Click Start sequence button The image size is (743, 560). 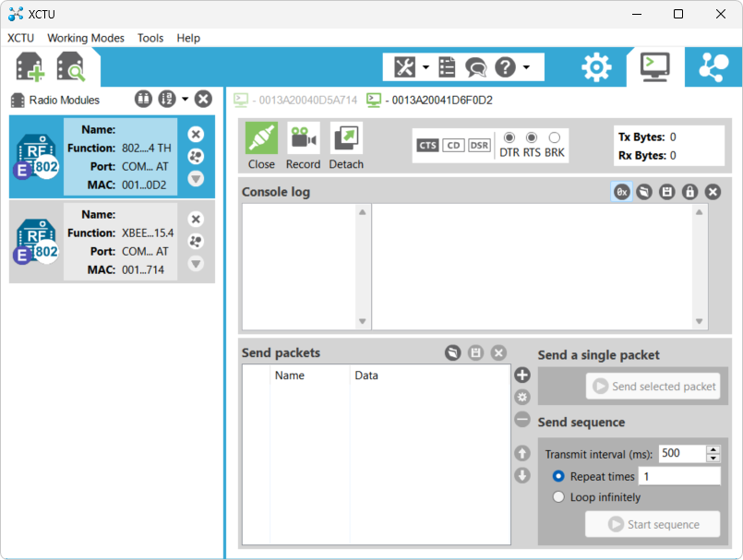(x=653, y=524)
